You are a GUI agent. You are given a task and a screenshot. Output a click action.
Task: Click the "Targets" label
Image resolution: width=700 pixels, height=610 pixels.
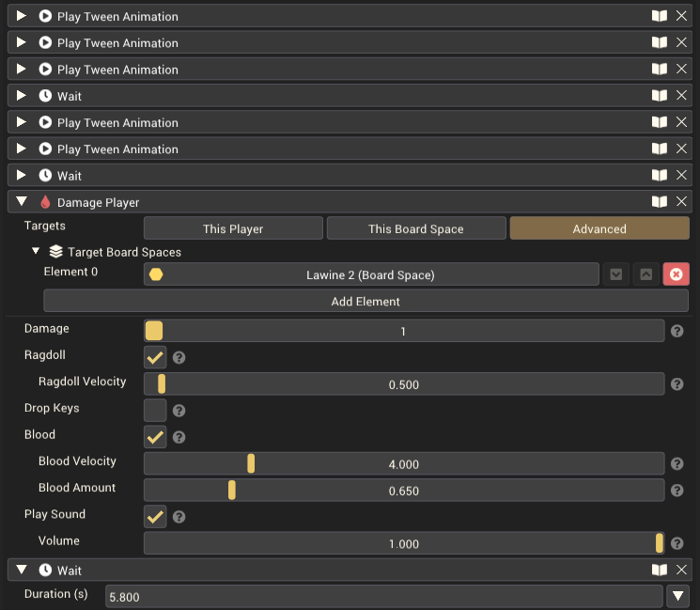tap(45, 226)
